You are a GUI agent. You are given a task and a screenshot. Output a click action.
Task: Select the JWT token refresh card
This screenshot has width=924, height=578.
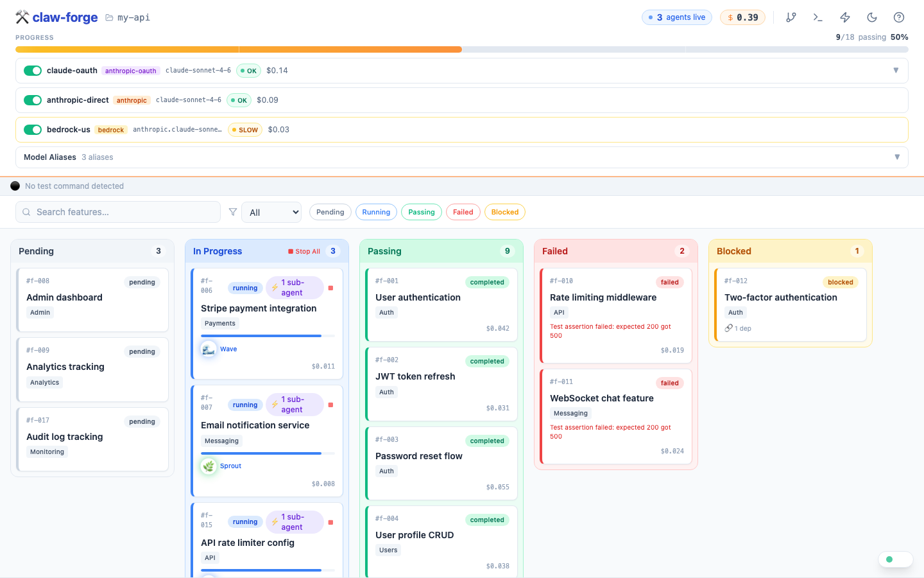point(441,384)
